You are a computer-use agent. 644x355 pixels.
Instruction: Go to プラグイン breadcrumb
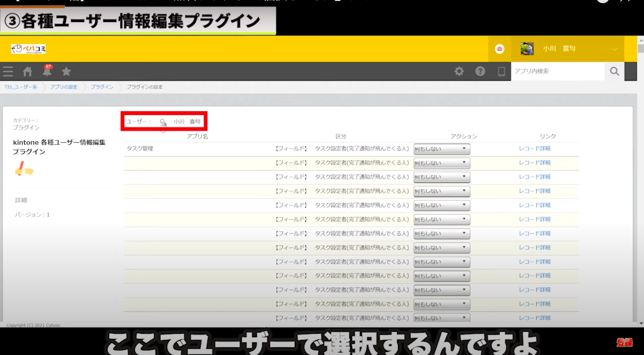(x=102, y=87)
